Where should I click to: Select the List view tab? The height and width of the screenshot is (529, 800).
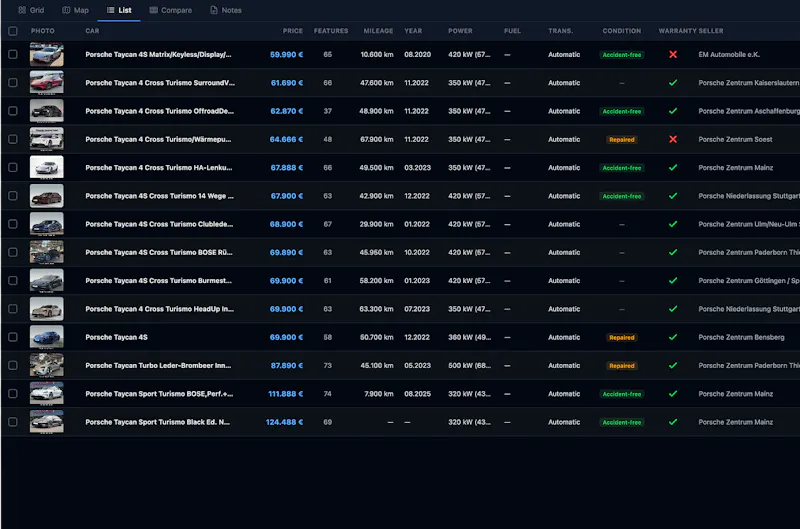119,10
